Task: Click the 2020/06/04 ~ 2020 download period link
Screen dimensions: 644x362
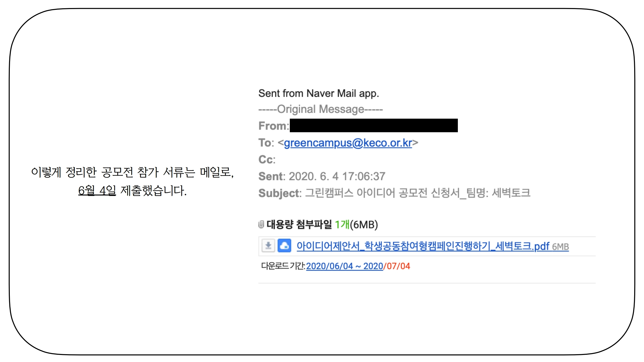Action: (344, 266)
